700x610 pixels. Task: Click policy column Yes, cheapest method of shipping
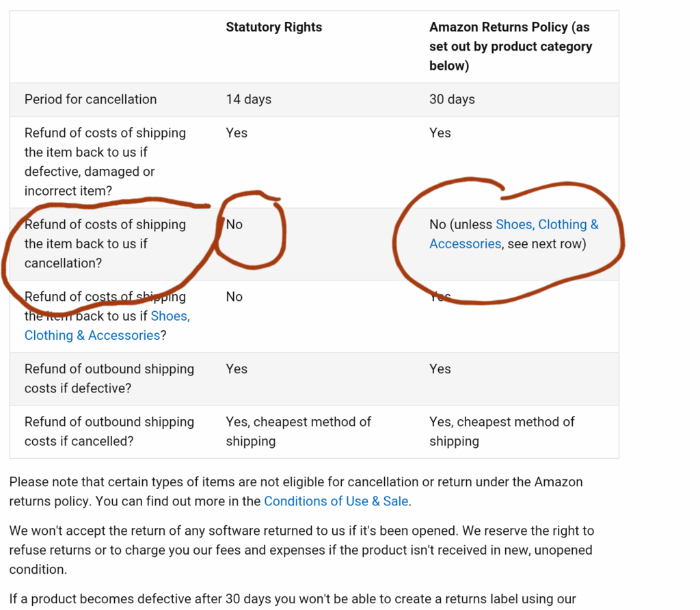[x=502, y=432]
